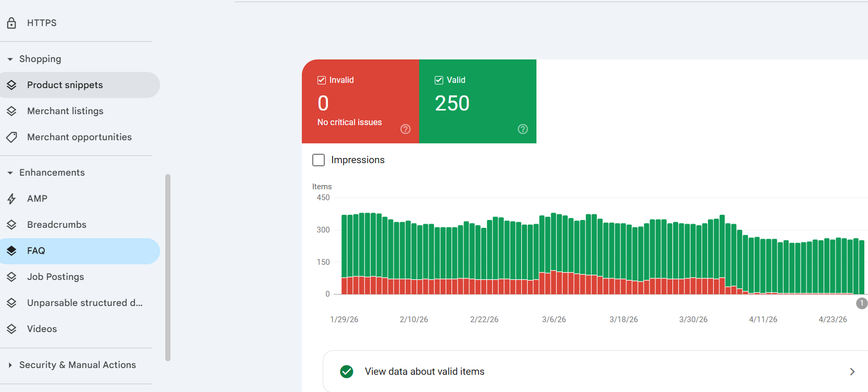Open the FAQ enhancement report
Image resolution: width=868 pixels, height=392 pixels.
(80, 251)
